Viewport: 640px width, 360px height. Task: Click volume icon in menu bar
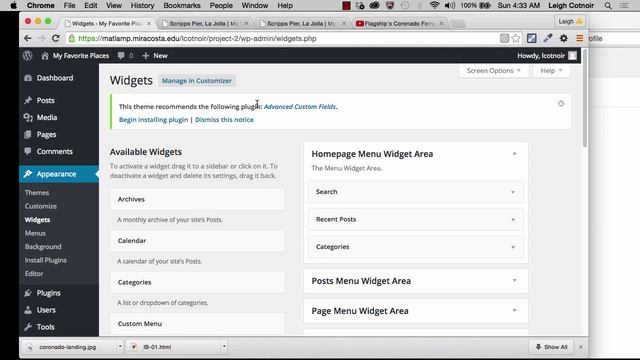point(450,6)
